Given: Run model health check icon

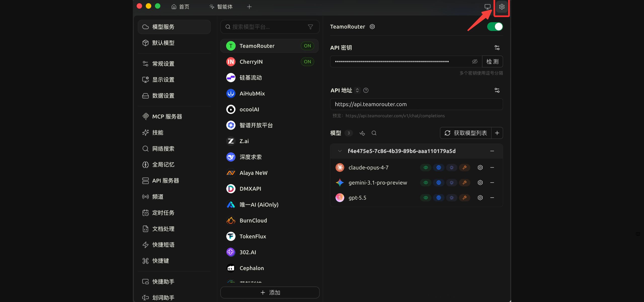Looking at the screenshot, I should (362, 133).
